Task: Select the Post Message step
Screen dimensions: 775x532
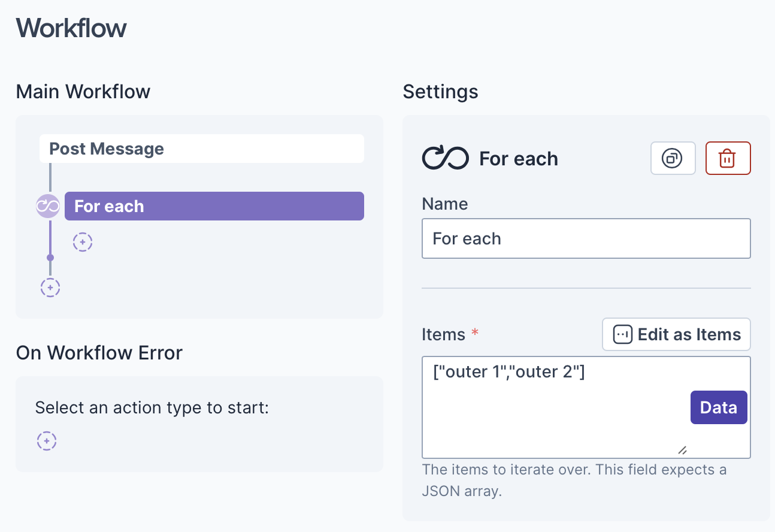Action: (x=201, y=149)
